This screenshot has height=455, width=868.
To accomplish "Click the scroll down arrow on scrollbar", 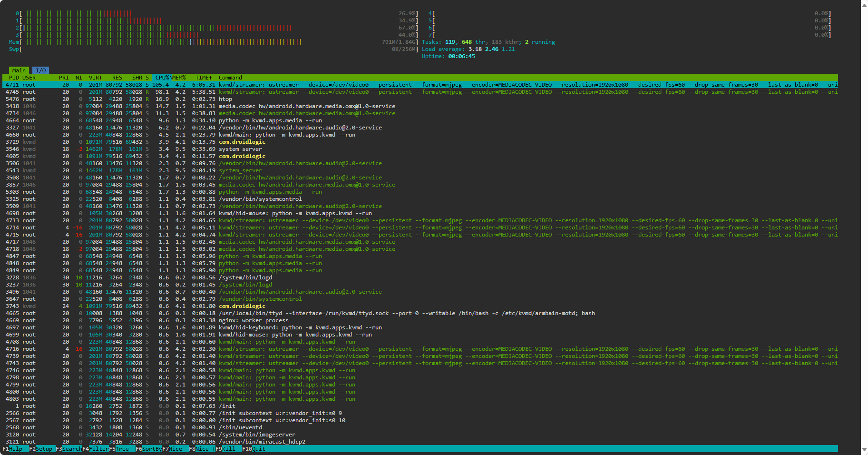I will point(864,450).
